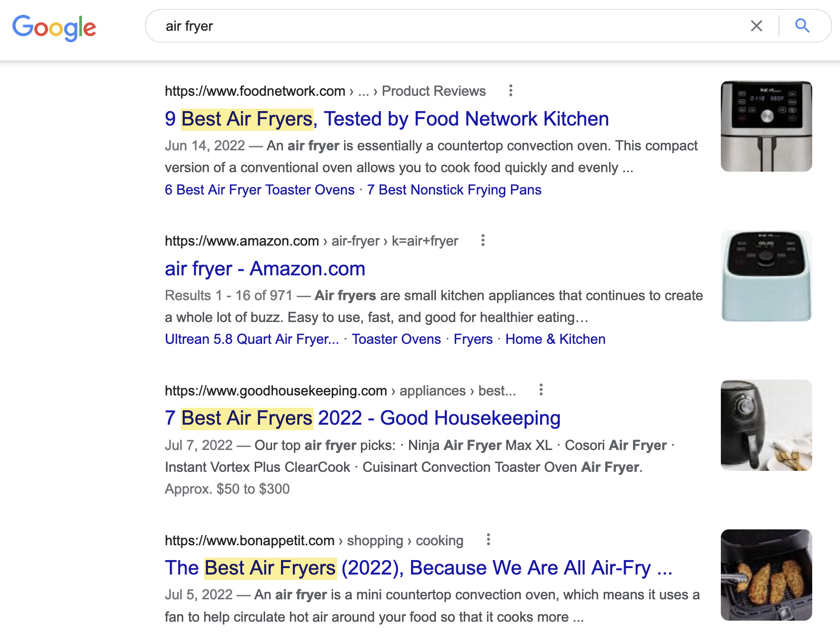This screenshot has height=641, width=840.
Task: Open the three-dot menu on the Good Housekeeping result
Action: [x=541, y=390]
